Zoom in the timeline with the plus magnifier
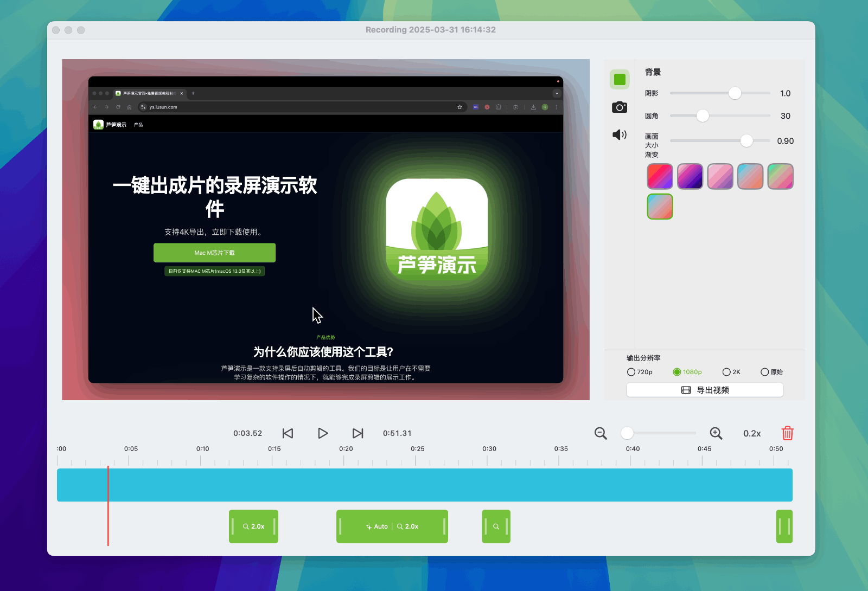The width and height of the screenshot is (868, 591). pos(716,433)
